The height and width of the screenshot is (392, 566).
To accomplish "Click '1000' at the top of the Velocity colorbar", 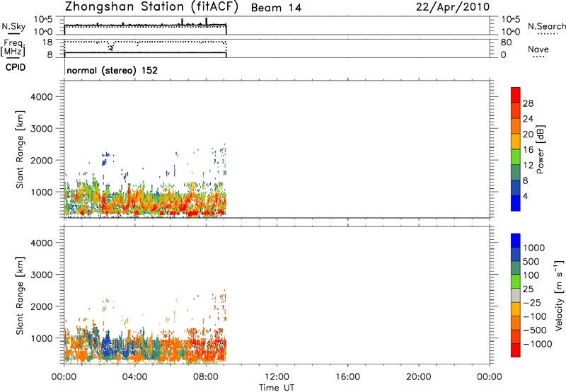I will 533,248.
